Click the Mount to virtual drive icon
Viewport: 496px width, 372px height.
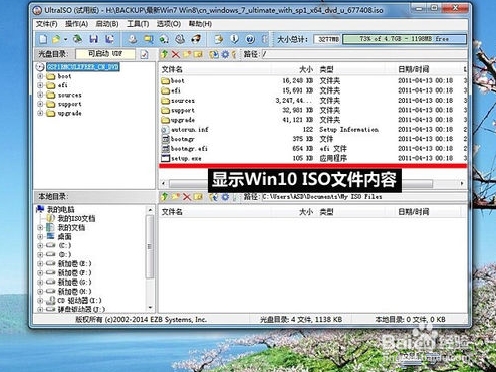[180, 39]
